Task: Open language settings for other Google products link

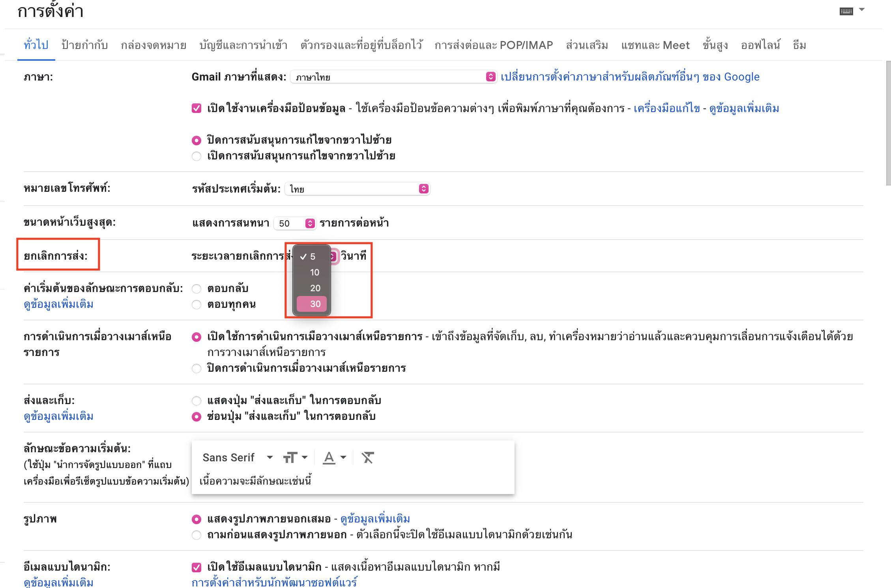Action: click(x=630, y=77)
